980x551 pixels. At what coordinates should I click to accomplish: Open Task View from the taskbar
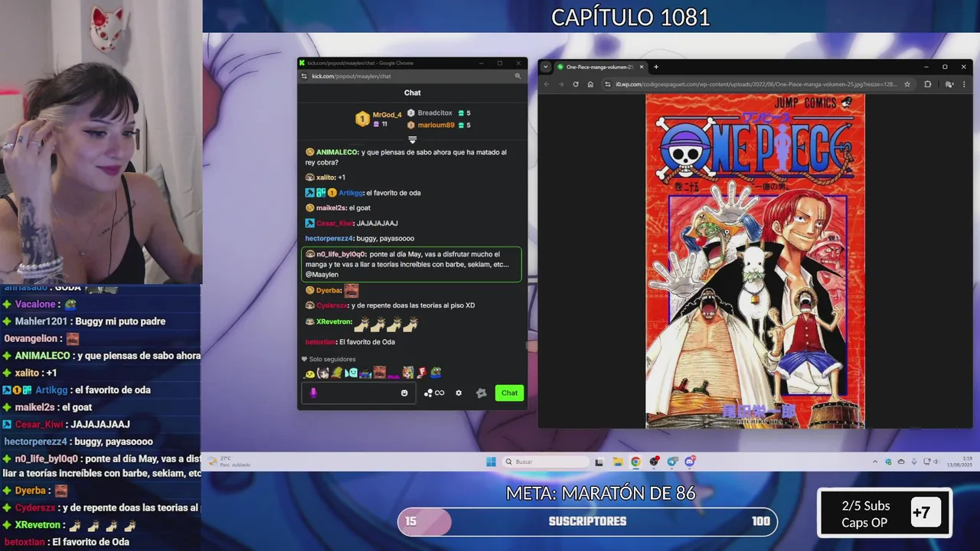599,461
